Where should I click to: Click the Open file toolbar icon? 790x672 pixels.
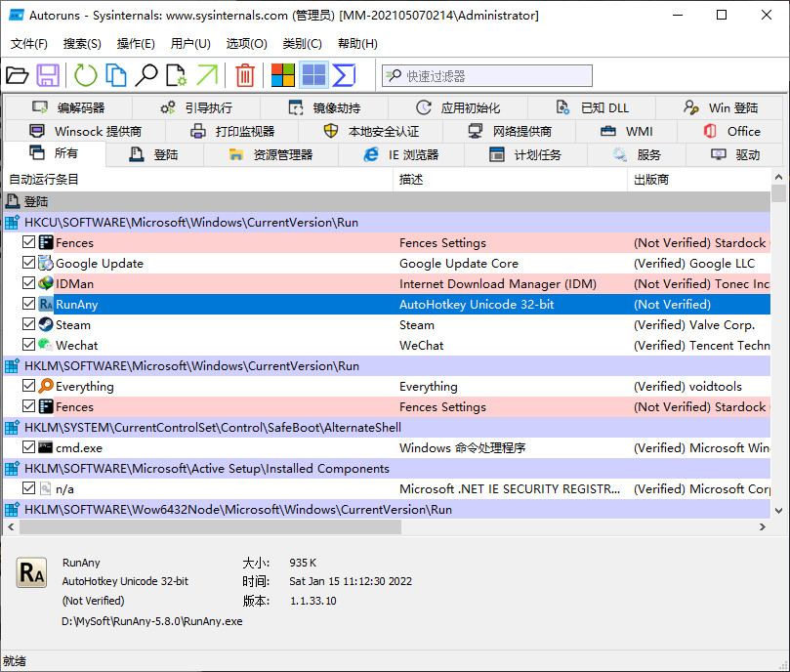coord(18,75)
